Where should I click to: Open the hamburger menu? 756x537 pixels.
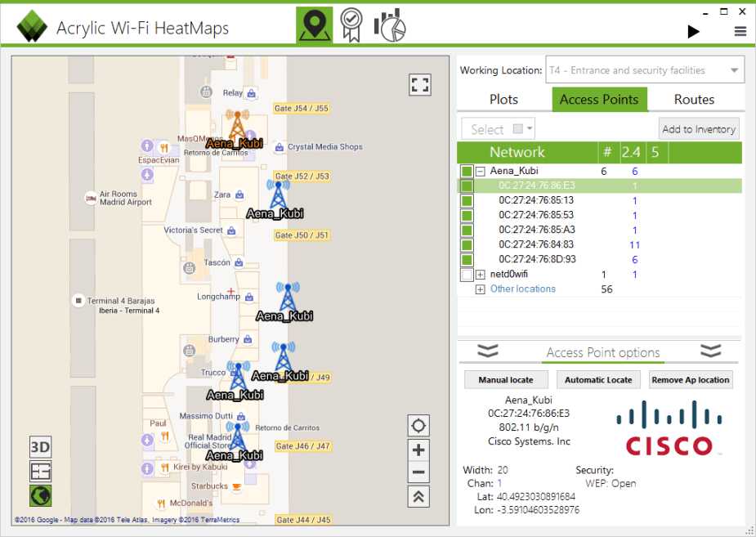tap(740, 32)
